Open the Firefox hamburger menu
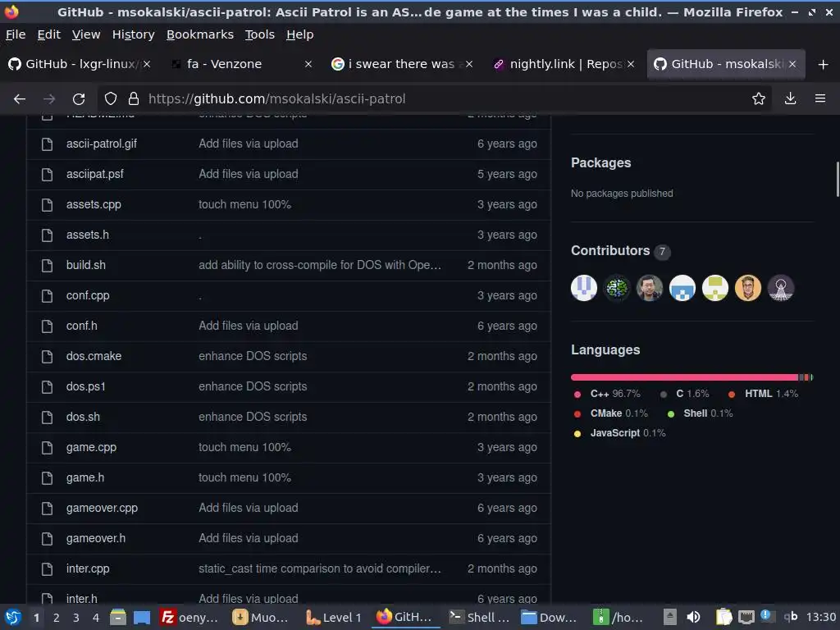The width and height of the screenshot is (840, 630). (820, 98)
